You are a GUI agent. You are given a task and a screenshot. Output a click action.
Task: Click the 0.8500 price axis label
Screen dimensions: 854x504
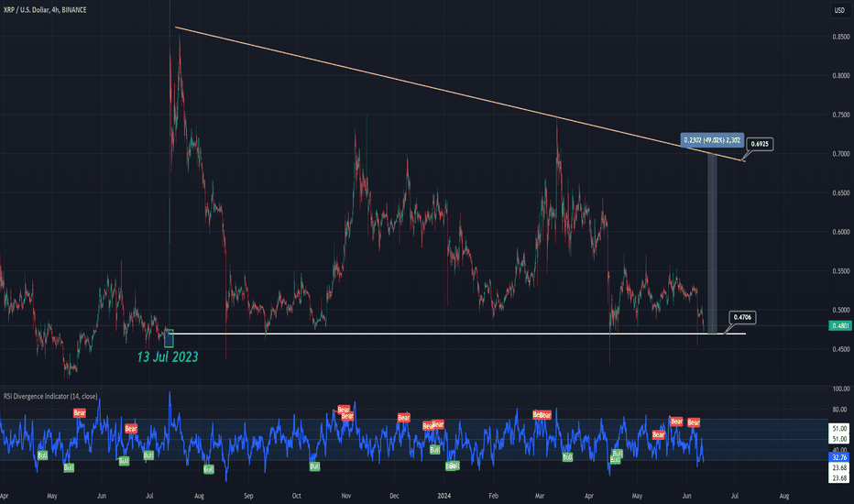[840, 37]
